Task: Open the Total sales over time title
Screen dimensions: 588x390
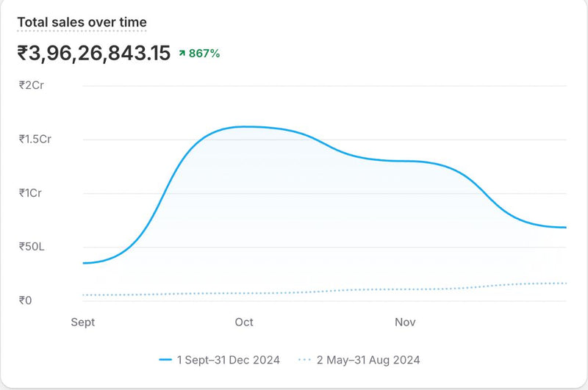Action: pos(82,23)
